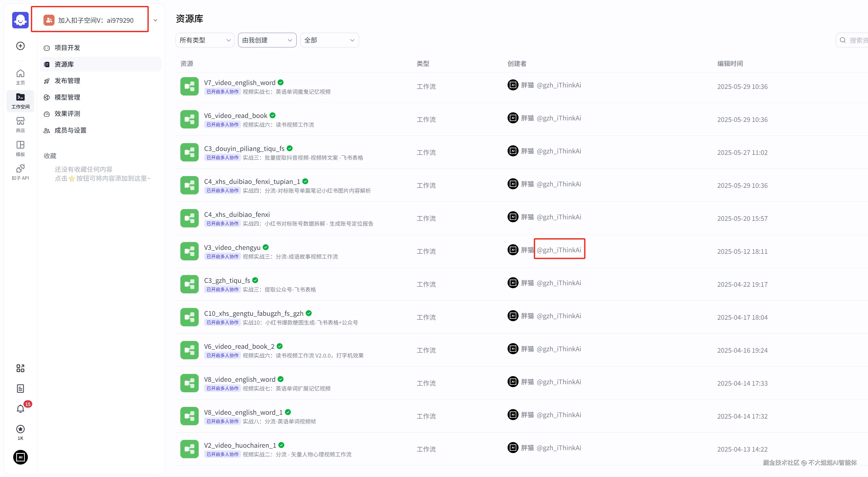Click the Coze logo icon

click(20, 20)
